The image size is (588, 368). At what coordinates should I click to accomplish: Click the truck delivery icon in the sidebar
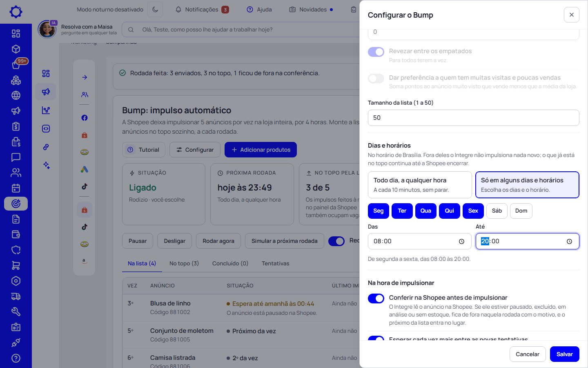click(x=16, y=296)
